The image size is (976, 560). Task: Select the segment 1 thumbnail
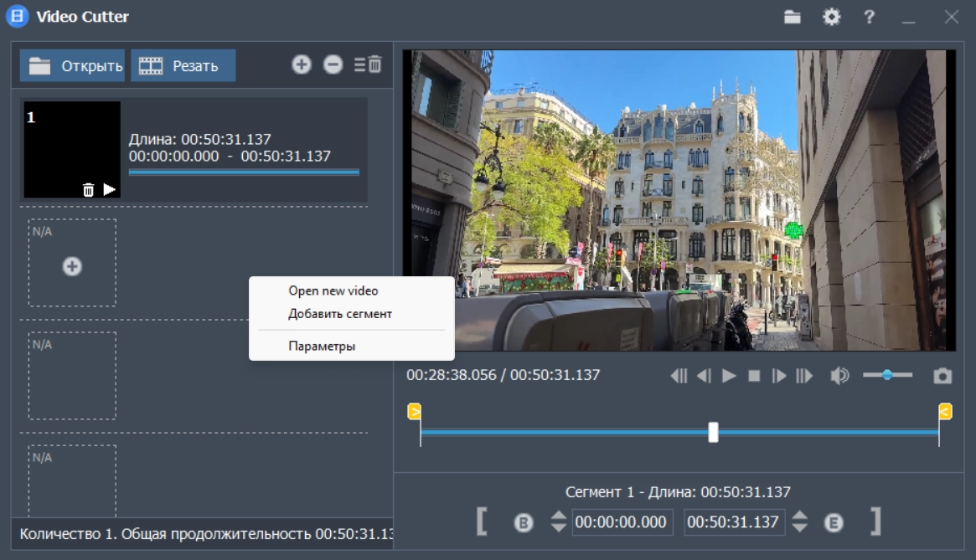[72, 149]
